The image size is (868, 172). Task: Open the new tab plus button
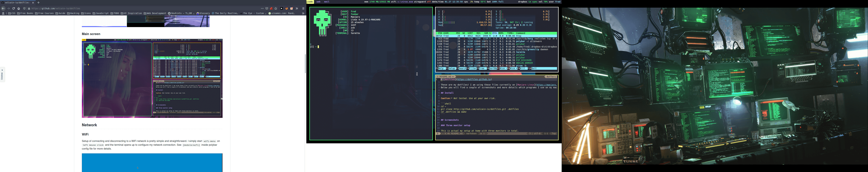[x=38, y=2]
